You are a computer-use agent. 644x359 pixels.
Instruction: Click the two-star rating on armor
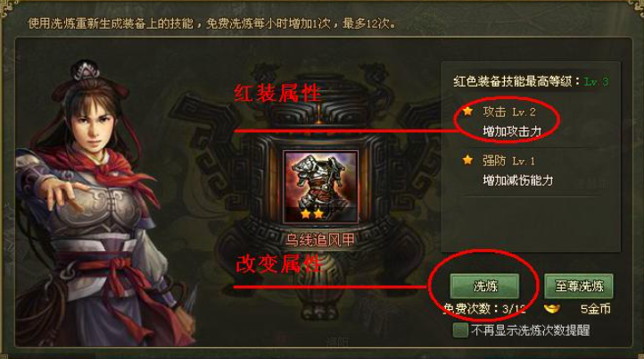(x=311, y=213)
